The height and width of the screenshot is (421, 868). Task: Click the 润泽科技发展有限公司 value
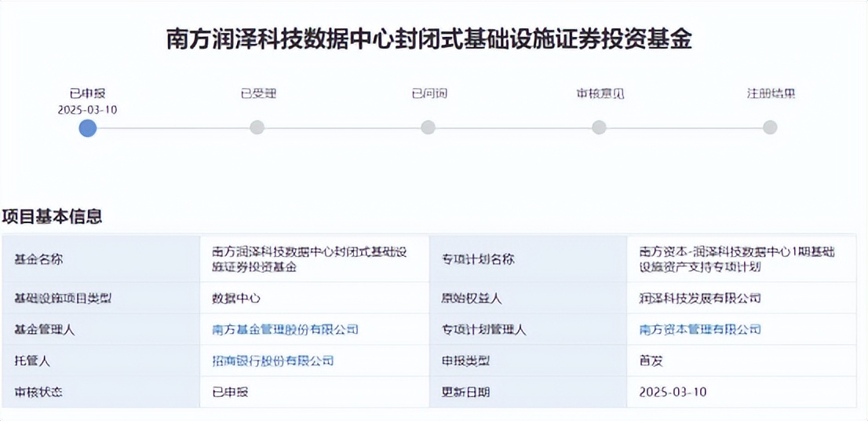[700, 298]
